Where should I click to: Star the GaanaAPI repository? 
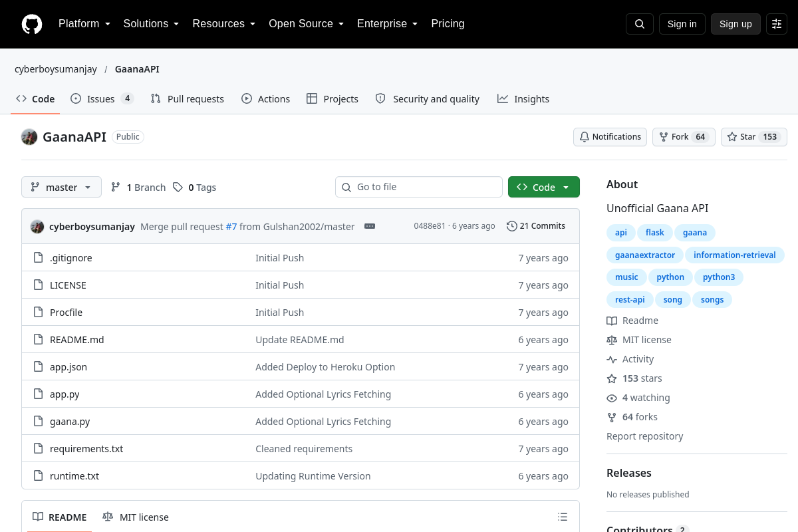pyautogui.click(x=754, y=137)
